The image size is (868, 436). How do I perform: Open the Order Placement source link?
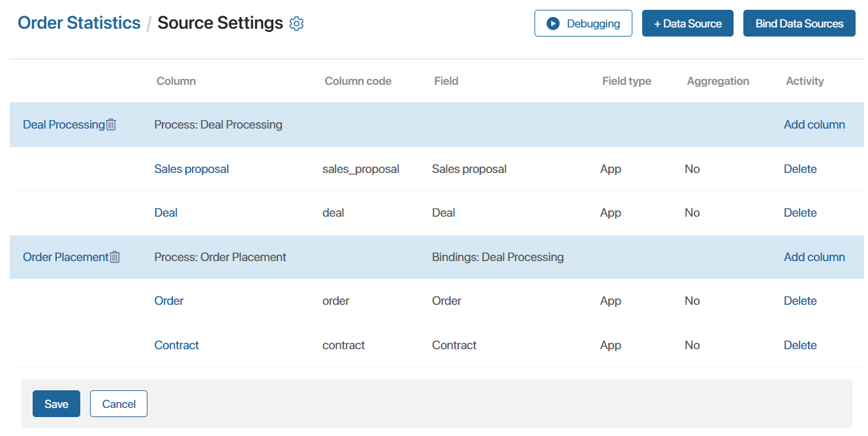(65, 257)
